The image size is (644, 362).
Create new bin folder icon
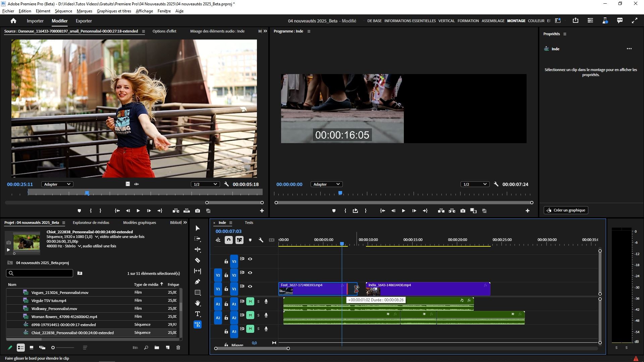pyautogui.click(x=157, y=348)
